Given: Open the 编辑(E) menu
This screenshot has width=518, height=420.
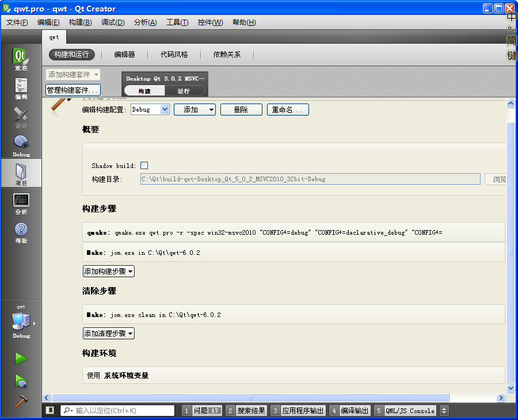Looking at the screenshot, I should point(48,22).
